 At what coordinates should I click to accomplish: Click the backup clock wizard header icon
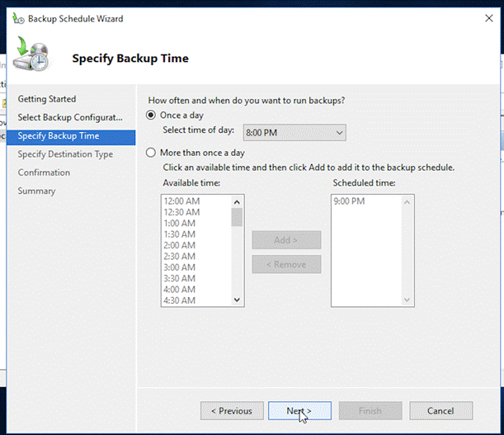34,58
